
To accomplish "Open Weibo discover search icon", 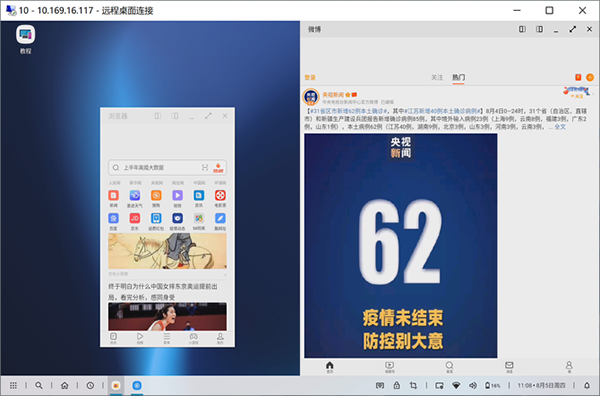I will pyautogui.click(x=449, y=366).
